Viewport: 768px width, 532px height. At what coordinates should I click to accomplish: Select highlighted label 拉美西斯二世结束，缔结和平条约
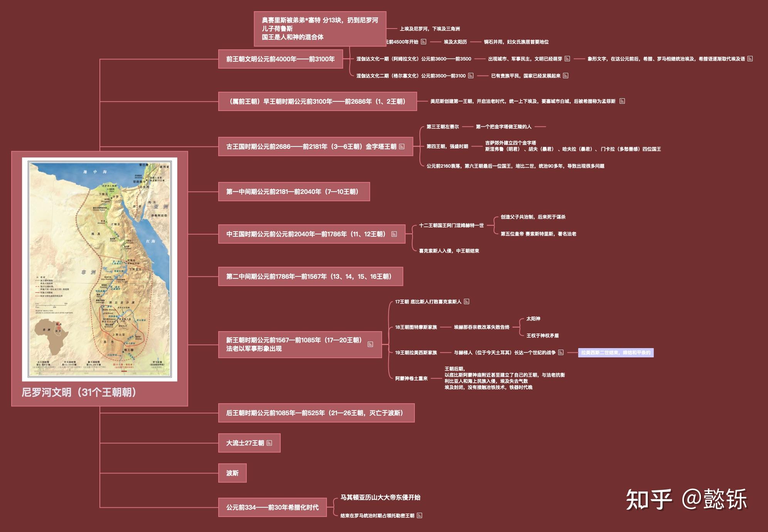pyautogui.click(x=616, y=352)
